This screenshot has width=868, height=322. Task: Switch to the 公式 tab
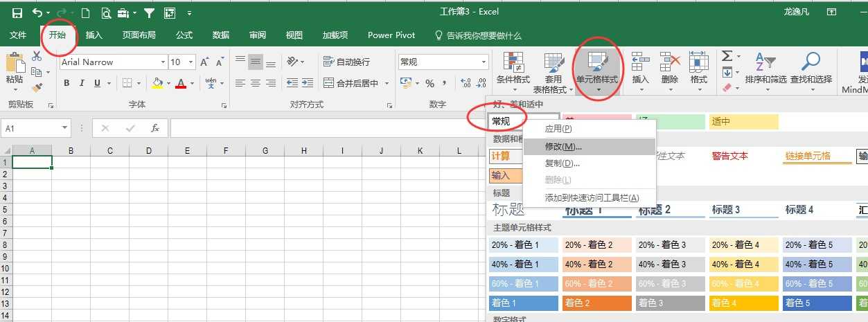tap(184, 35)
